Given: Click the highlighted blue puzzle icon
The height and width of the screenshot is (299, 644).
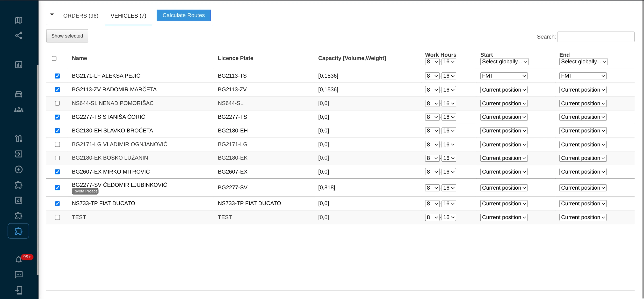Looking at the screenshot, I should coord(18,231).
